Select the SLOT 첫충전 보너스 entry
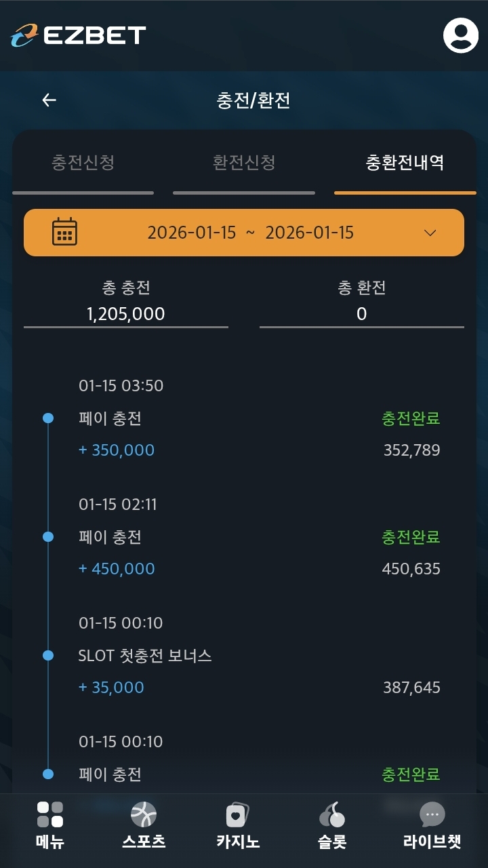Image resolution: width=488 pixels, height=868 pixels. (x=145, y=656)
